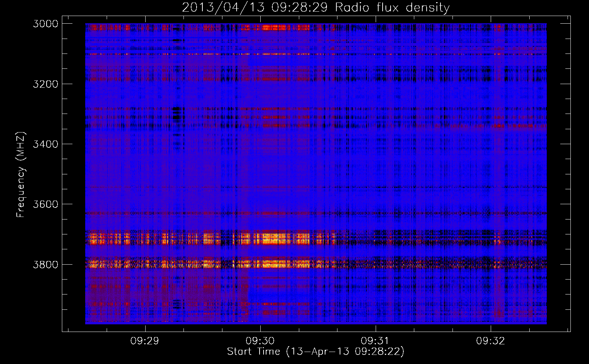Click the plot title "Radio flux density"
589x364 pixels.
pos(392,7)
